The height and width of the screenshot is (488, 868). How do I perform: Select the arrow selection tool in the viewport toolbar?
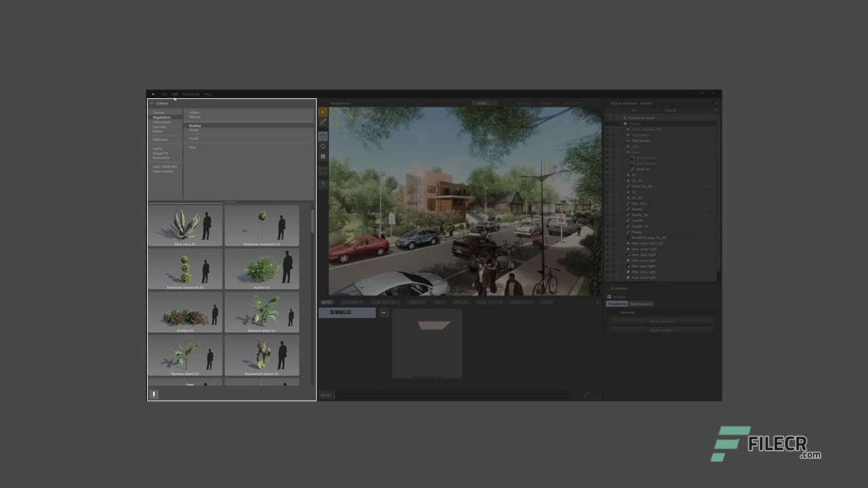322,111
